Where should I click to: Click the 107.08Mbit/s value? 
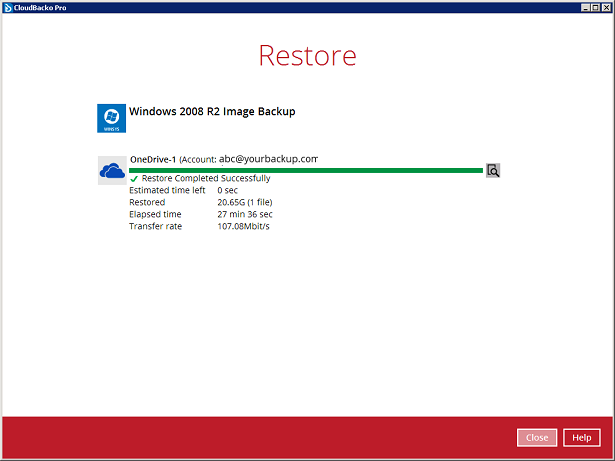click(243, 226)
